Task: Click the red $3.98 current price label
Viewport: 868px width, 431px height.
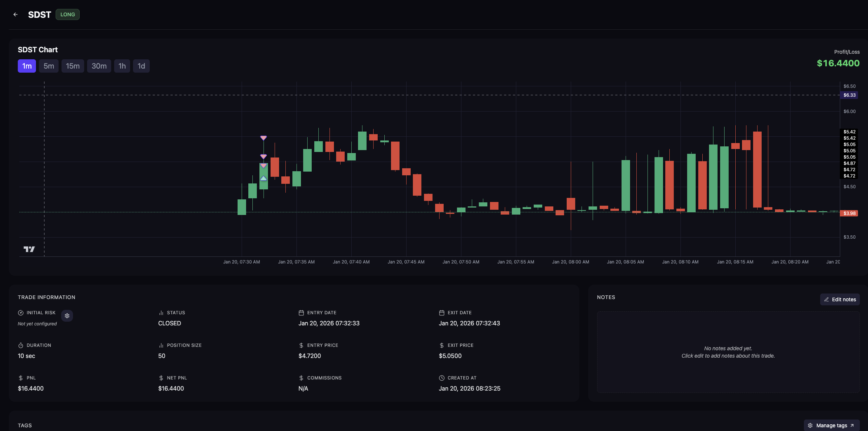Action: pyautogui.click(x=849, y=213)
